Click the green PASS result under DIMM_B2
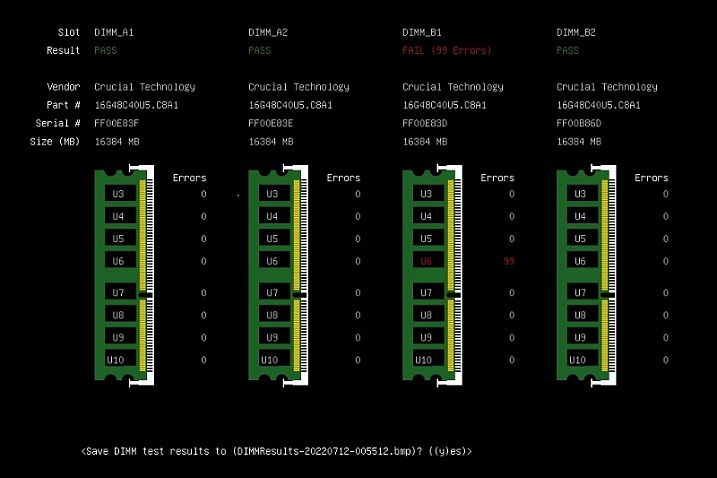 (568, 50)
